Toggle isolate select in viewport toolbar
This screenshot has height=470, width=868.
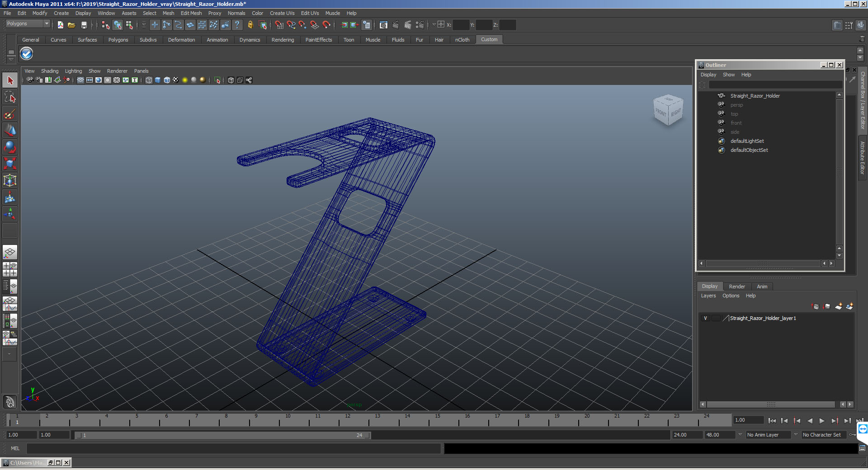(217, 80)
